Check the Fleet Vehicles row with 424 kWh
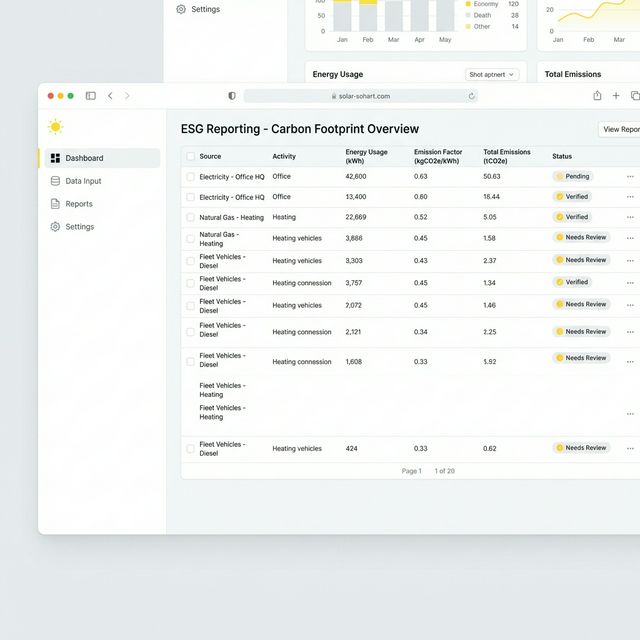The width and height of the screenshot is (640, 640). coord(190,449)
